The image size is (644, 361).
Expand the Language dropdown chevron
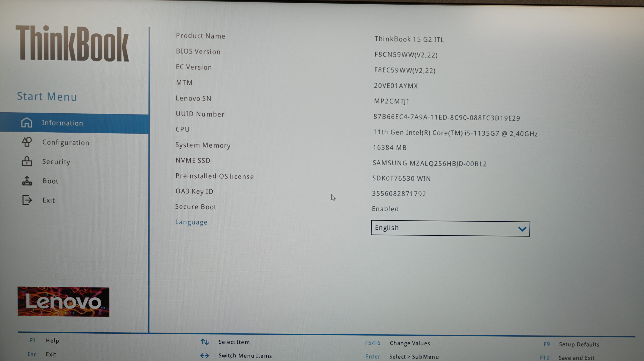click(522, 229)
